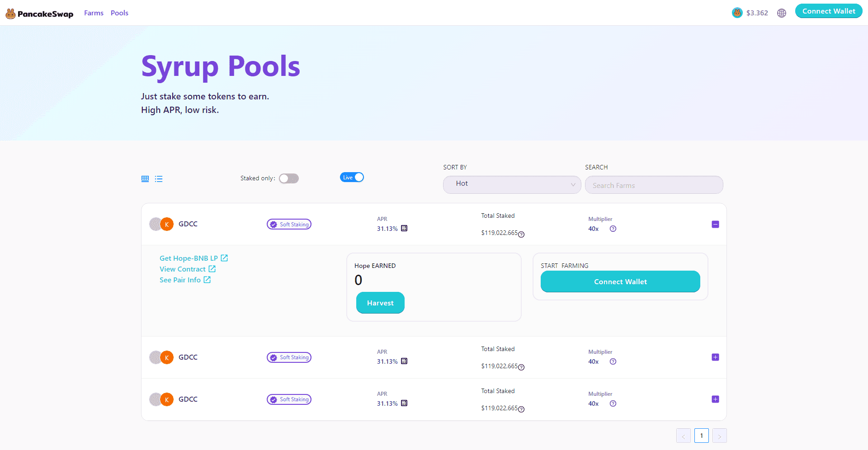Click Soft Staking badge in third row
868x450 pixels.
[x=289, y=399]
